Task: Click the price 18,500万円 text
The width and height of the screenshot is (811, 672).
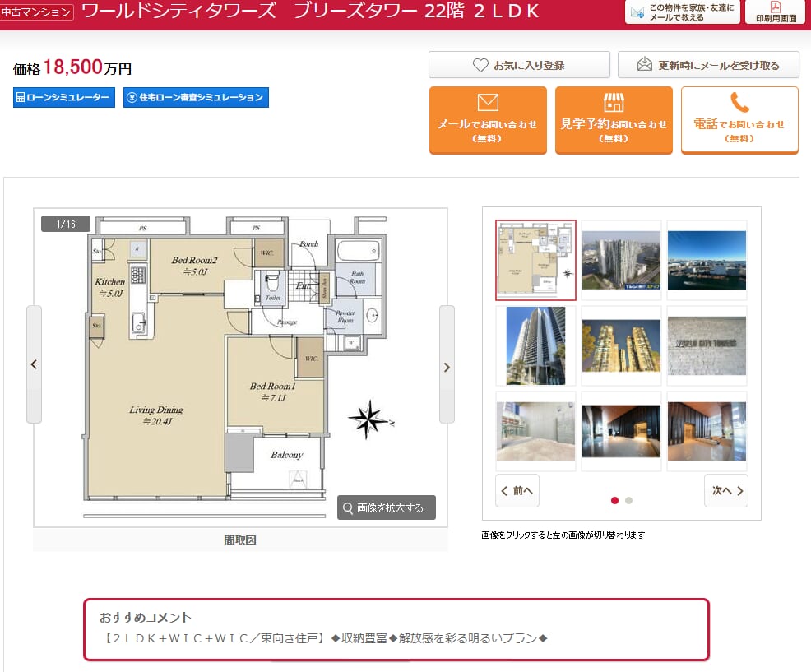Action: [x=72, y=67]
